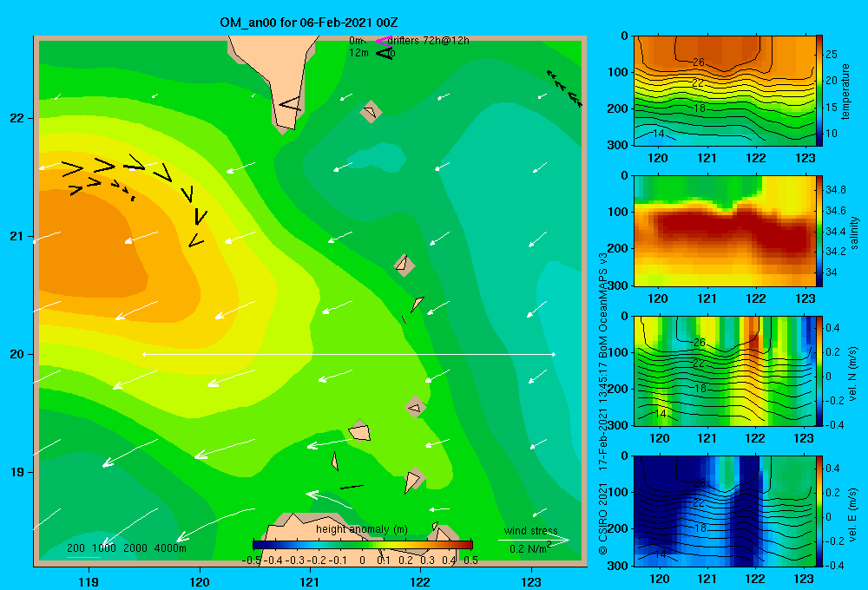868x590 pixels.
Task: Click the "wind stress" legend label
Action: (x=530, y=530)
